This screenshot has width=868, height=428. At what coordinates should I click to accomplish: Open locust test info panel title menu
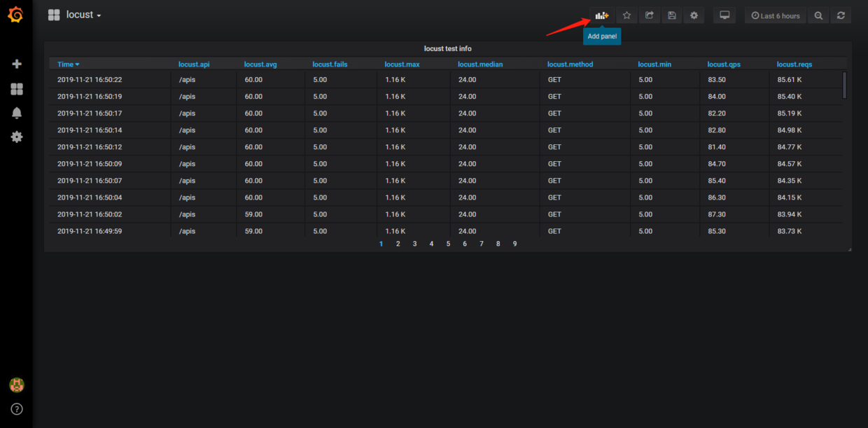pos(448,48)
